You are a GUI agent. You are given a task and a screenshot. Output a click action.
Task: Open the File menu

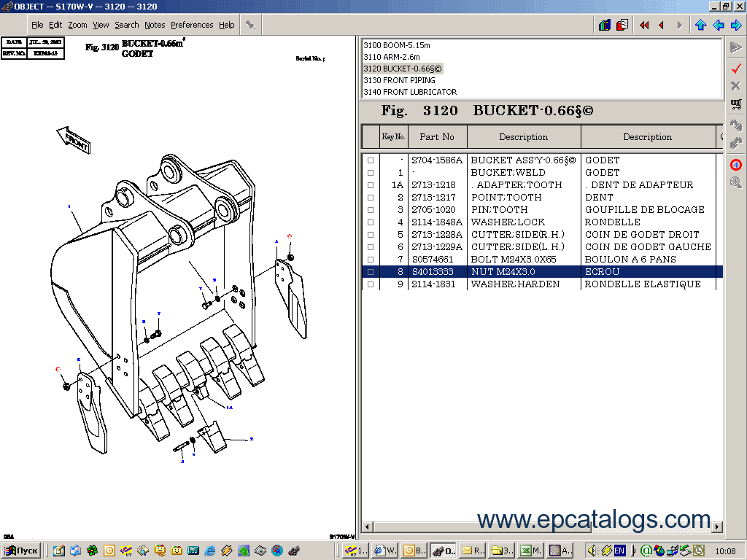coord(37,25)
